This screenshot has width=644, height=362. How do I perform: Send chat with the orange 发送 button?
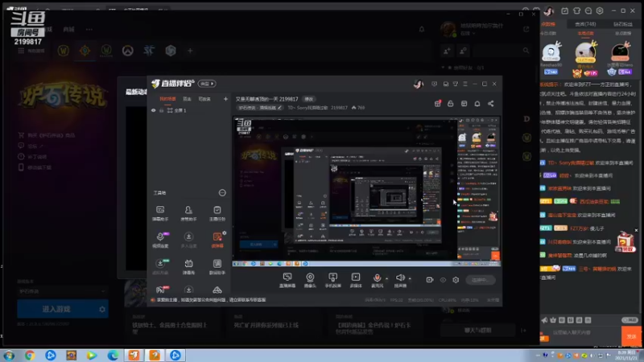click(631, 335)
